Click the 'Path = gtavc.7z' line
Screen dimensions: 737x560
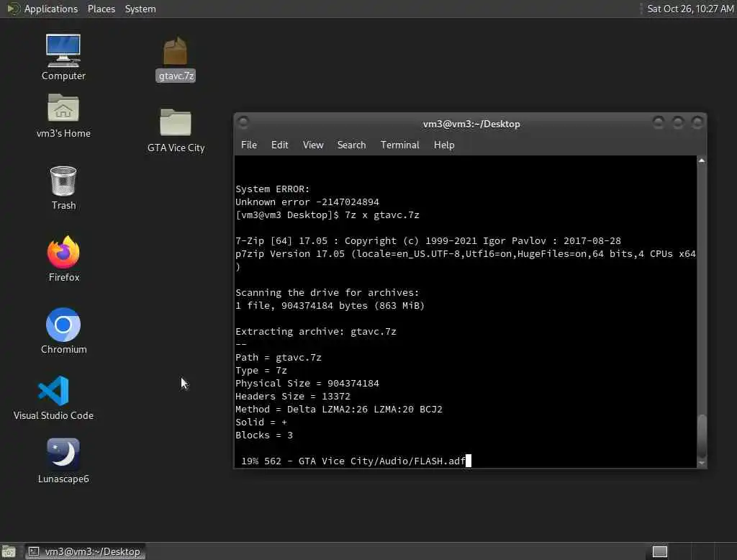click(279, 357)
